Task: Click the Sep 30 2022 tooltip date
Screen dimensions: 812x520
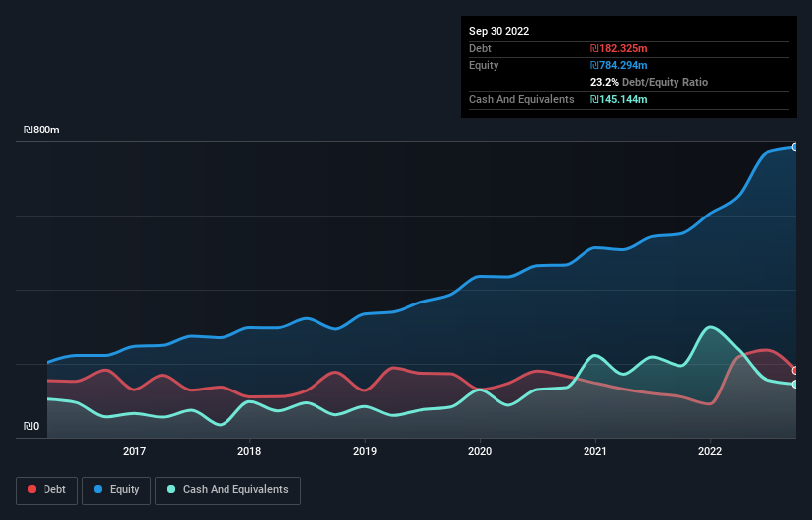Action: (498, 31)
